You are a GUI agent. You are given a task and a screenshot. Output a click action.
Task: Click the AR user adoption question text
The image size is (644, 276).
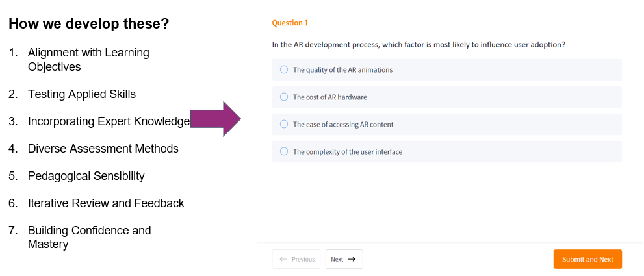point(418,44)
